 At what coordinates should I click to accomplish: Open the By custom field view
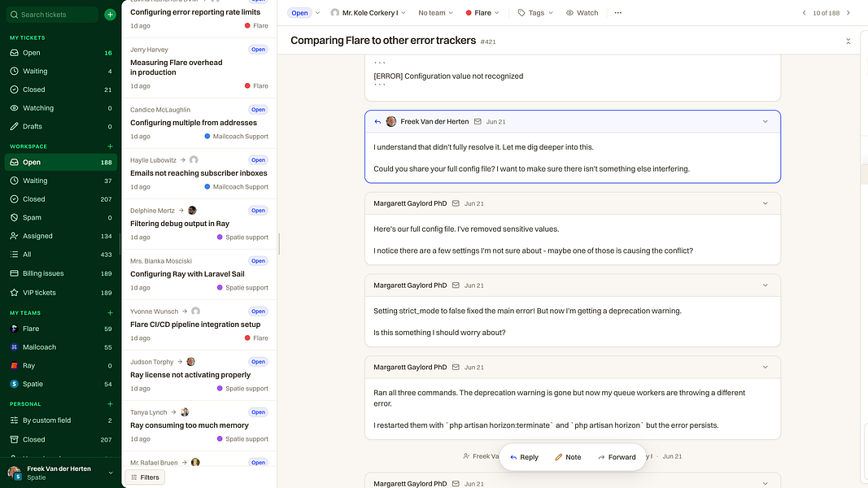tap(61, 420)
